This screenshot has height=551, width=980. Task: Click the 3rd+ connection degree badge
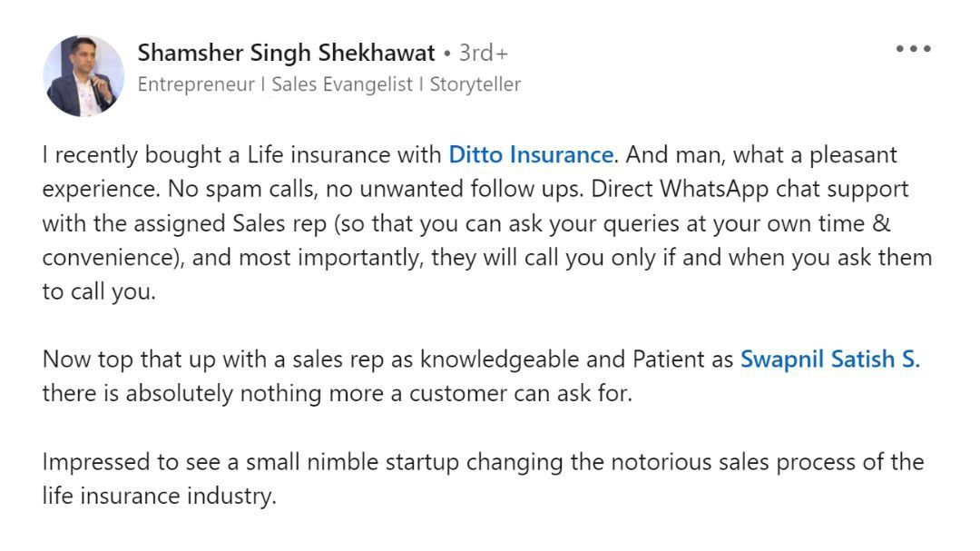pyautogui.click(x=483, y=54)
